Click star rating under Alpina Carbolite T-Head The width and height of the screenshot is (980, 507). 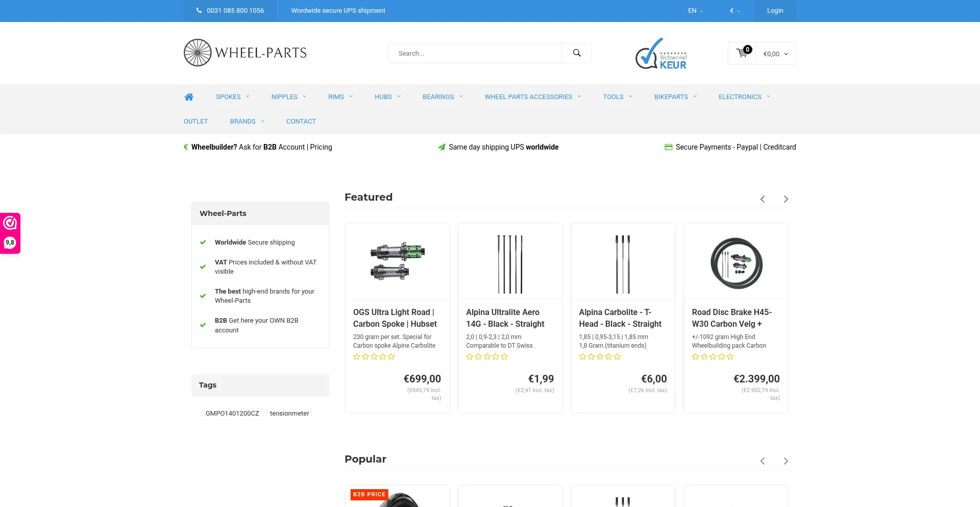coord(600,357)
